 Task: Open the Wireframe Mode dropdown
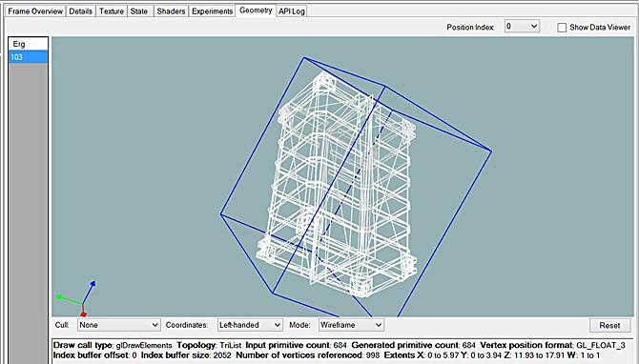[x=351, y=325]
